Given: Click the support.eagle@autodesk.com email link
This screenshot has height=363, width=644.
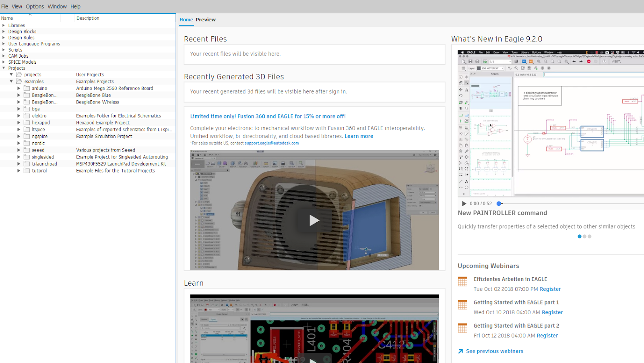Looking at the screenshot, I should coord(272,143).
